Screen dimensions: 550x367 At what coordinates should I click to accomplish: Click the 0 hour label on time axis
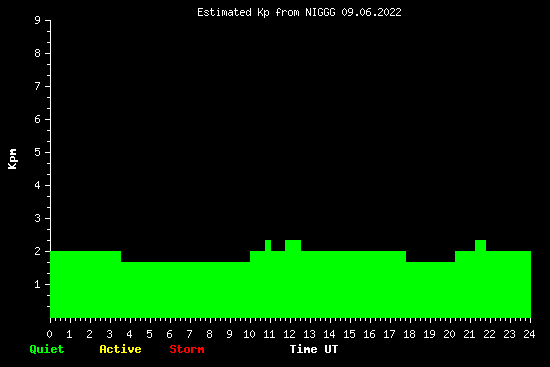(x=50, y=334)
